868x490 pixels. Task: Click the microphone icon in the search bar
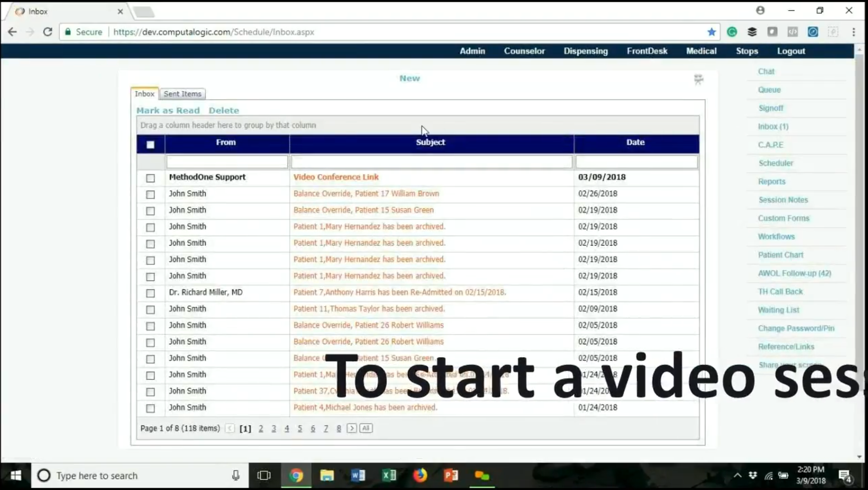pyautogui.click(x=235, y=475)
